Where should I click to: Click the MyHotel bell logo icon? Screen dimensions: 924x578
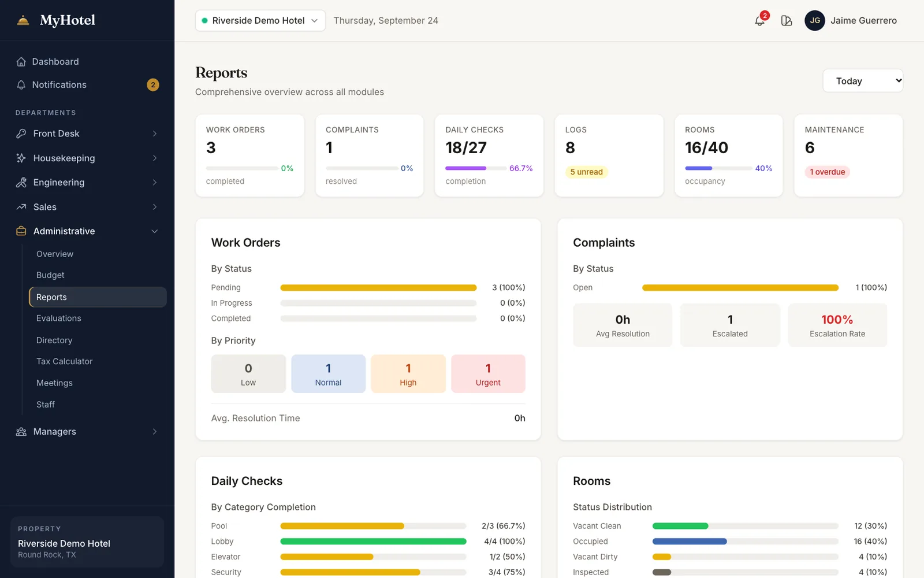[x=23, y=20]
